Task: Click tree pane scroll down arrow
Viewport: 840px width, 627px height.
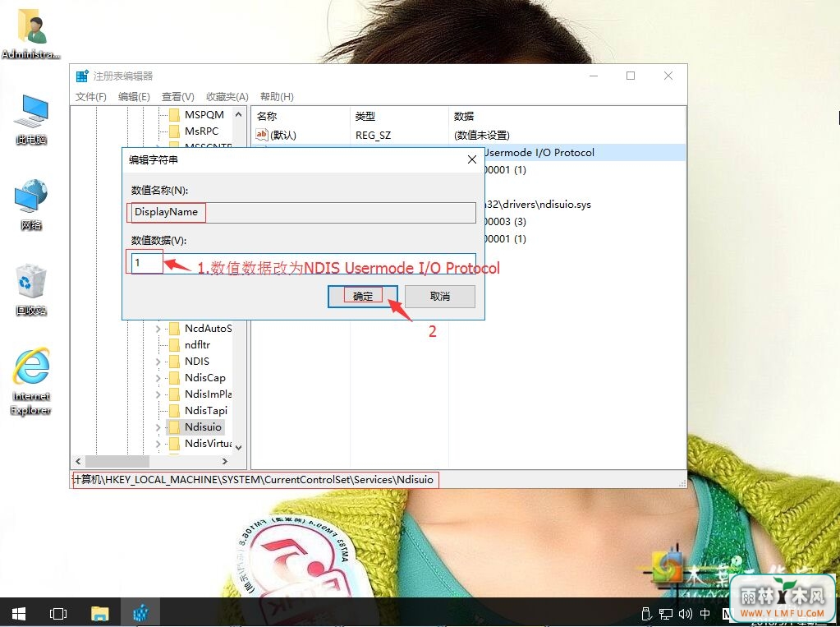Action: (x=238, y=447)
